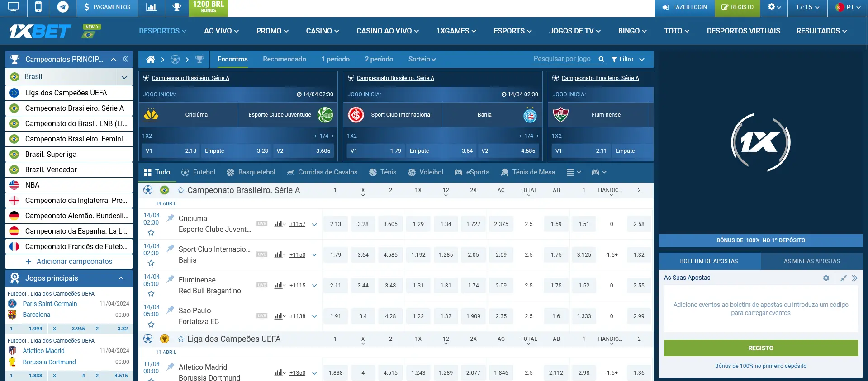The height and width of the screenshot is (381, 868).
Task: Click Adicionar campeonatos link
Action: pyautogui.click(x=69, y=262)
